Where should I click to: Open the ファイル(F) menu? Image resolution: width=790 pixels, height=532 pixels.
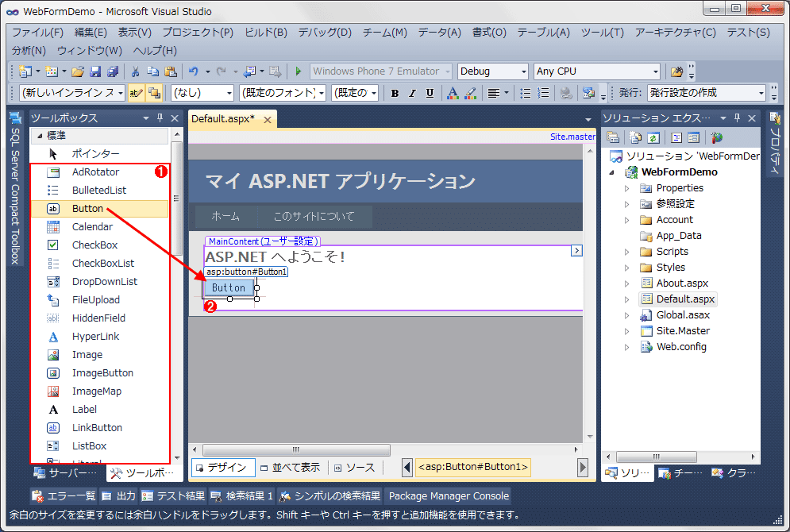click(38, 33)
